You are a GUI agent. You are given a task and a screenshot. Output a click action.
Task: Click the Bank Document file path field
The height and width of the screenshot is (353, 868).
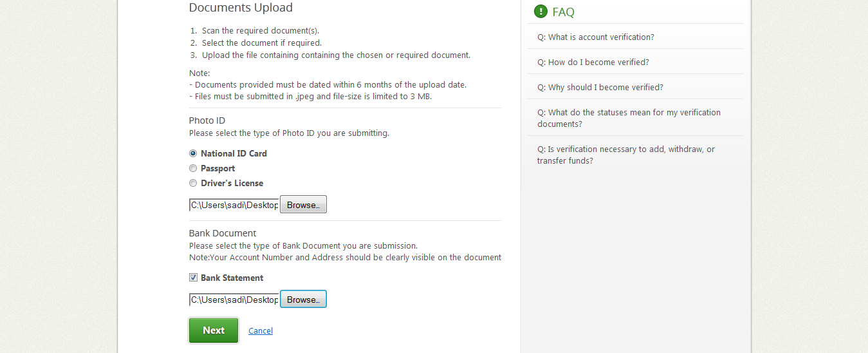(x=234, y=300)
